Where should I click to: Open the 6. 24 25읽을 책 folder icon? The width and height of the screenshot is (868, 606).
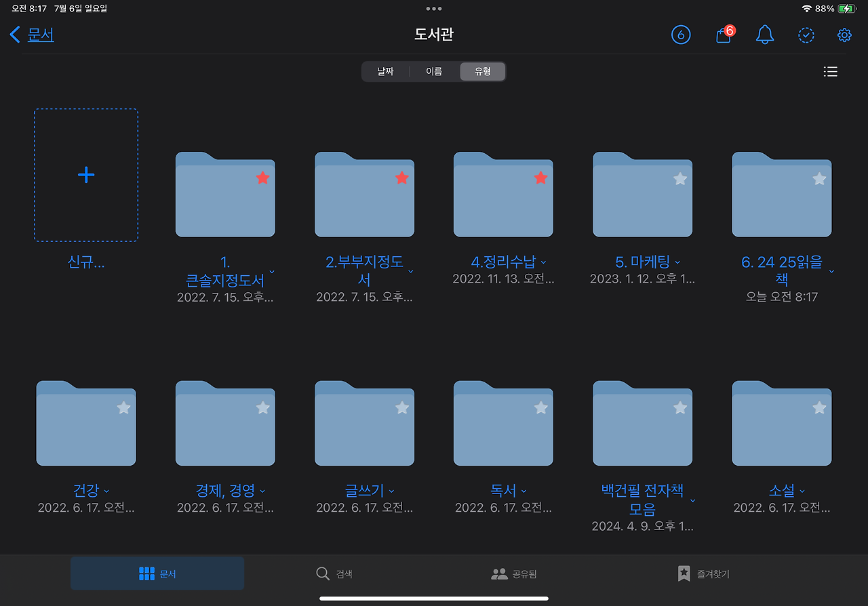click(x=782, y=194)
